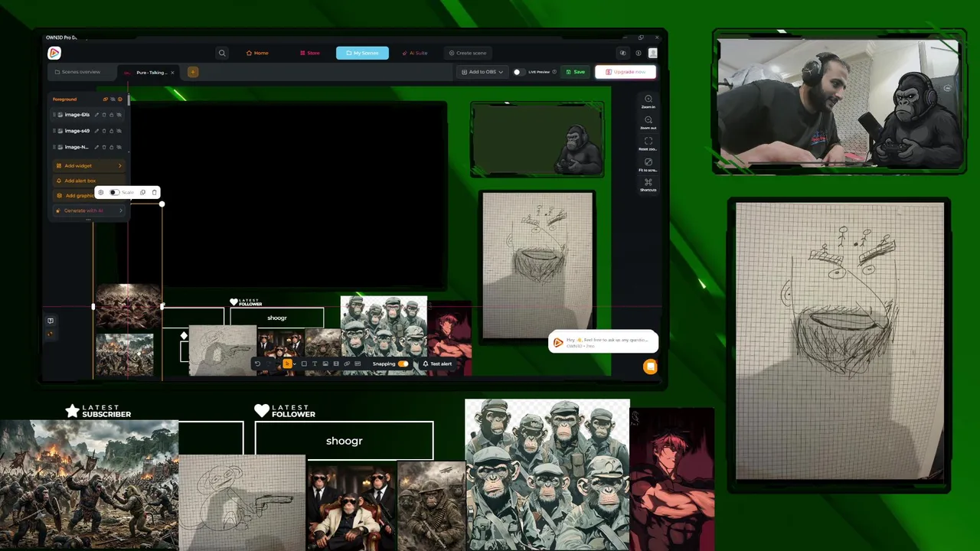980x551 pixels.
Task: Toggle the Scale switch in floating toolbar
Action: pyautogui.click(x=114, y=192)
